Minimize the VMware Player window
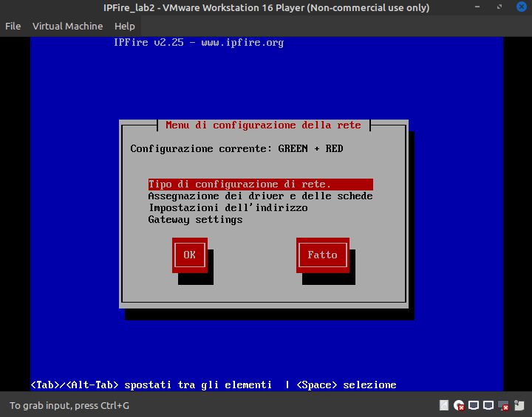 click(477, 7)
